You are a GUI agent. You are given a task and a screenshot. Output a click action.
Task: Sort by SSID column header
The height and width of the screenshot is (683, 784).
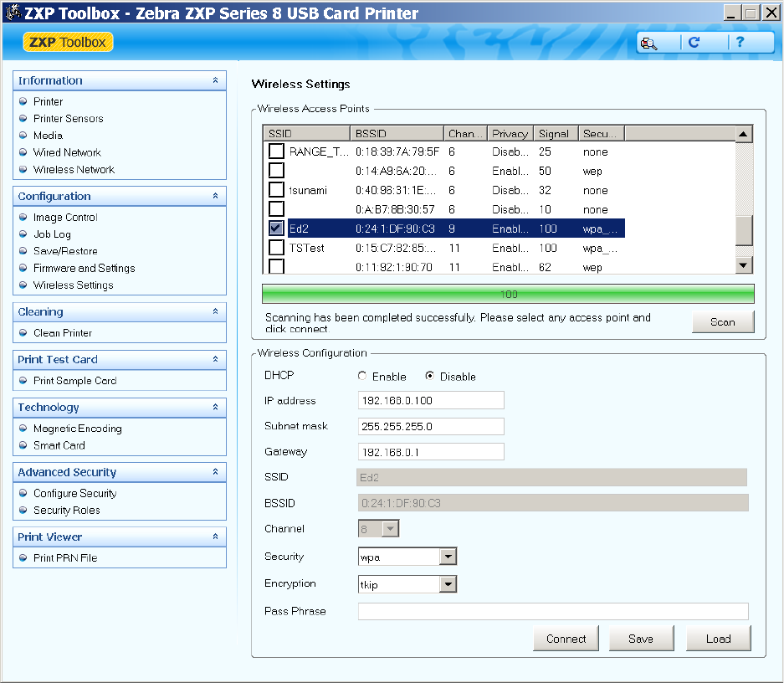pos(306,133)
